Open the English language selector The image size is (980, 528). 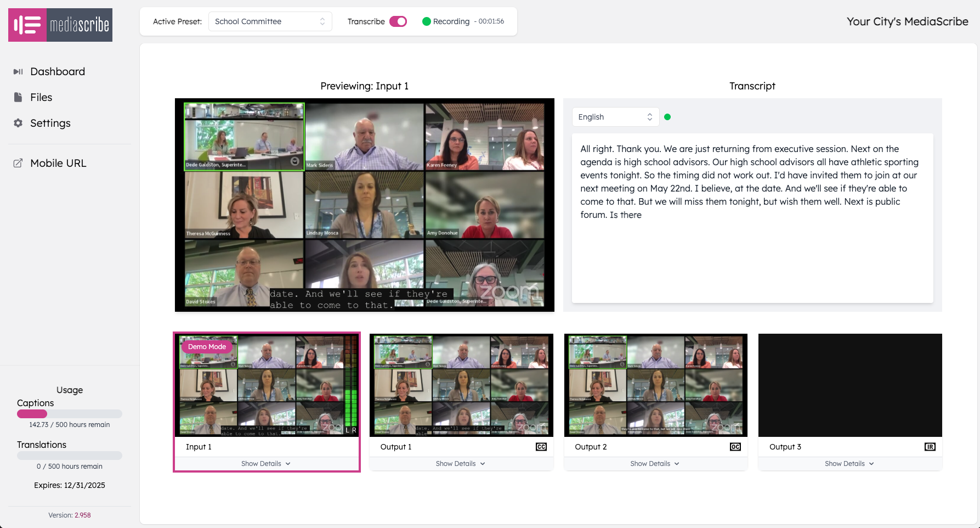pyautogui.click(x=614, y=116)
